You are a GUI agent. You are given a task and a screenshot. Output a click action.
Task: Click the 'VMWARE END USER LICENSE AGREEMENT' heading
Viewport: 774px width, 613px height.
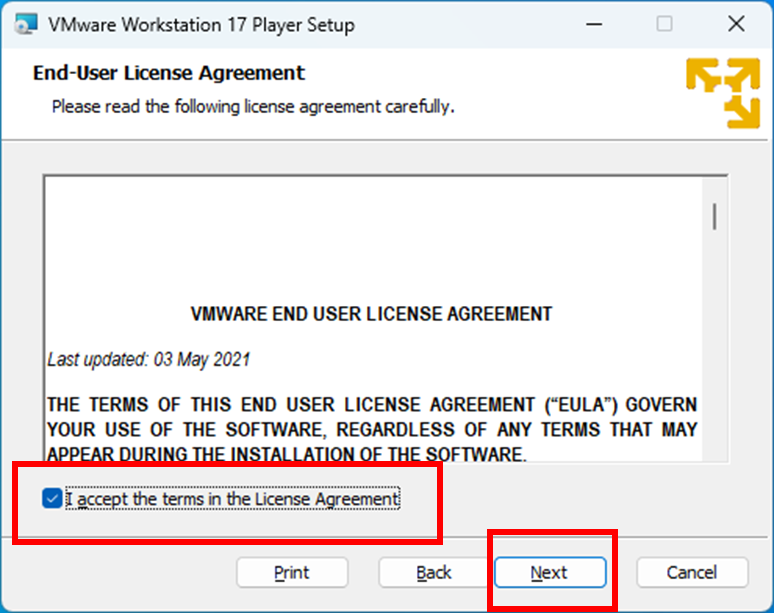tap(371, 314)
